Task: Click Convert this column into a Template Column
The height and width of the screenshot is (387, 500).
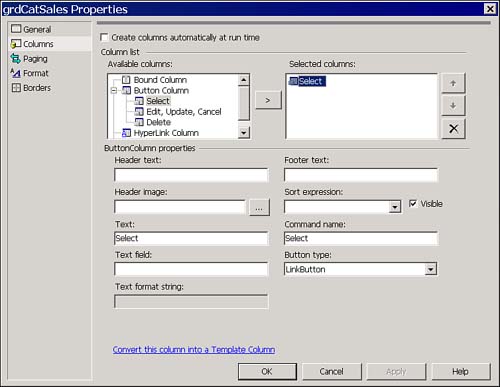Action: click(194, 349)
